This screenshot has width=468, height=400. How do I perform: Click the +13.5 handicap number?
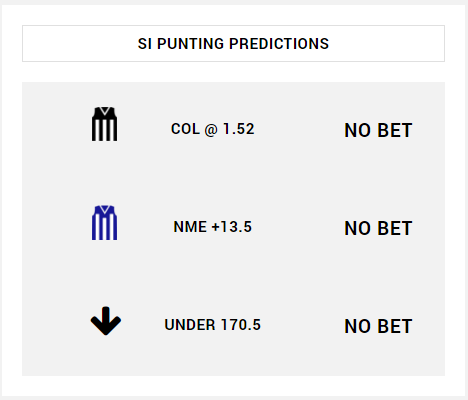[x=232, y=227]
